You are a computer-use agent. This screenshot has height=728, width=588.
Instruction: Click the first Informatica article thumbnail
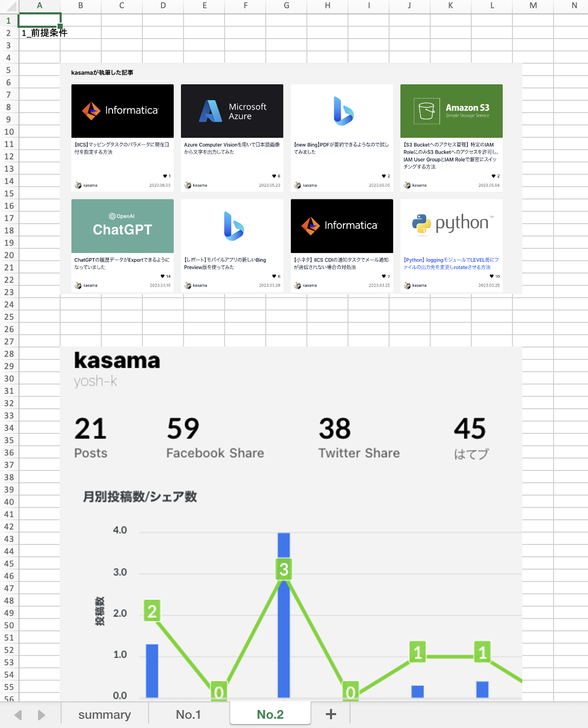click(122, 111)
